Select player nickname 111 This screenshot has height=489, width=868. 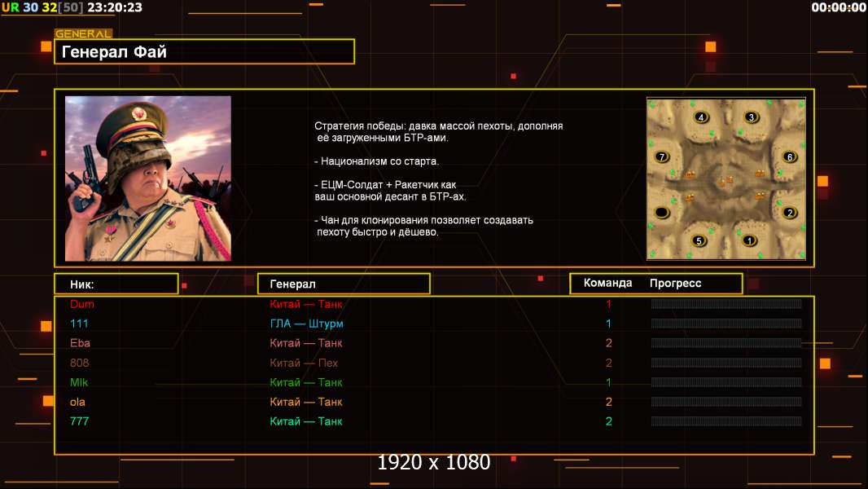pyautogui.click(x=79, y=324)
